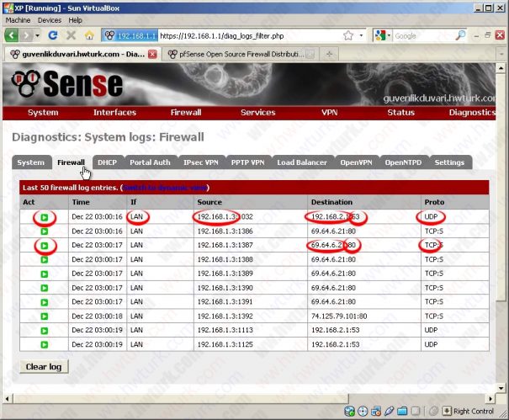Screen dimensions: 509x420
Task: Open the pfSense Firewall menu
Action: 186,113
